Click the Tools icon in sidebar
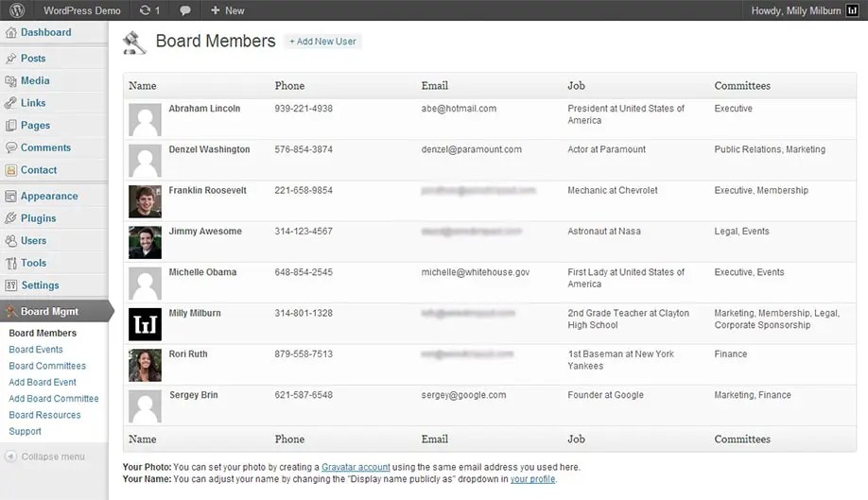Viewport: 868px width, 500px height. pyautogui.click(x=11, y=264)
